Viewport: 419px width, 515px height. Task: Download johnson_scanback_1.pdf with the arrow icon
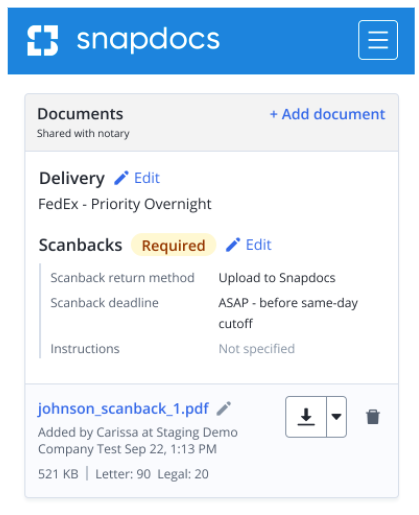click(x=306, y=417)
